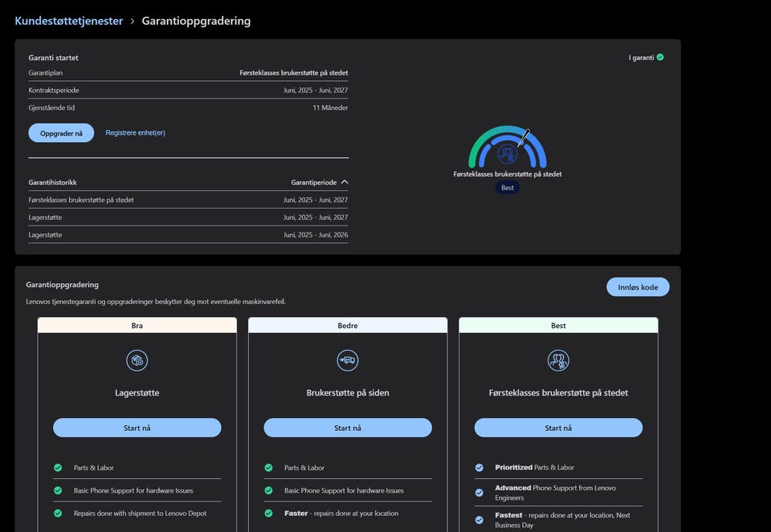Click the green I garanti checkmark icon
771x532 pixels.
point(660,58)
